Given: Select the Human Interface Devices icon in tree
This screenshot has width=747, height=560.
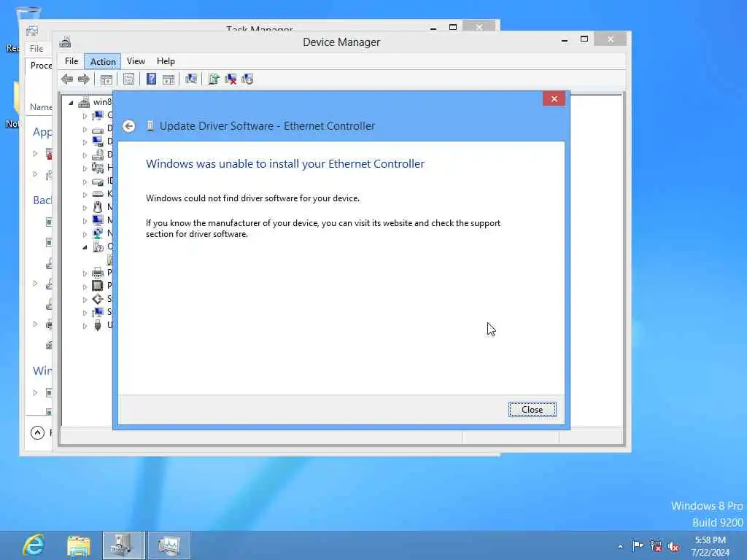Looking at the screenshot, I should tap(98, 168).
